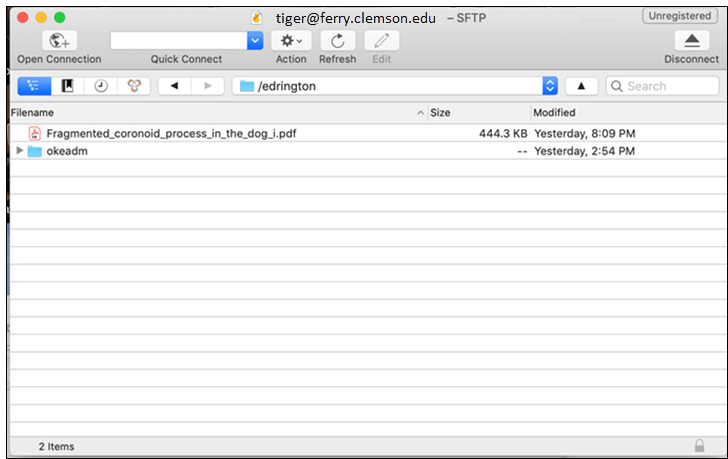Open the Quick Connect dropdown arrow
728x459 pixels.
(255, 41)
